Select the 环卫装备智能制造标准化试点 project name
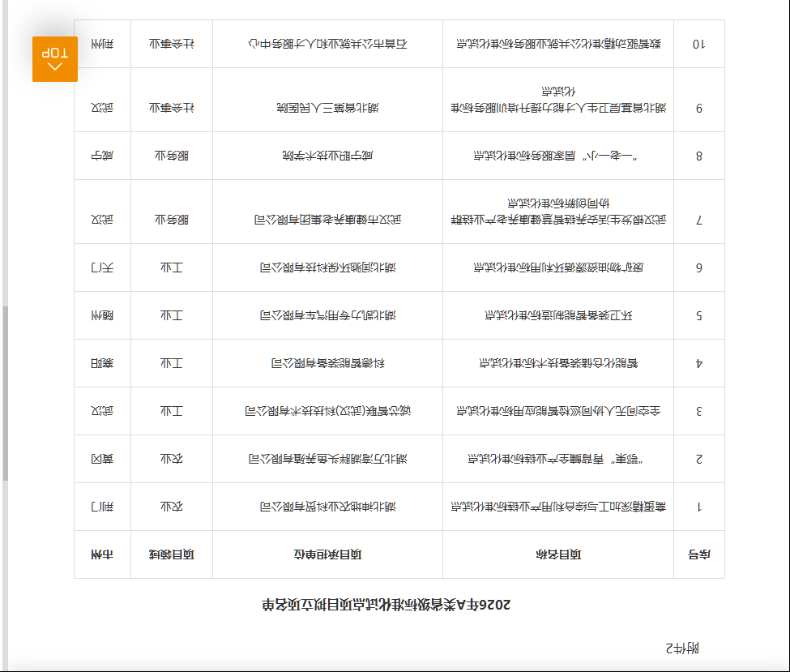The width and height of the screenshot is (790, 672). 558,315
